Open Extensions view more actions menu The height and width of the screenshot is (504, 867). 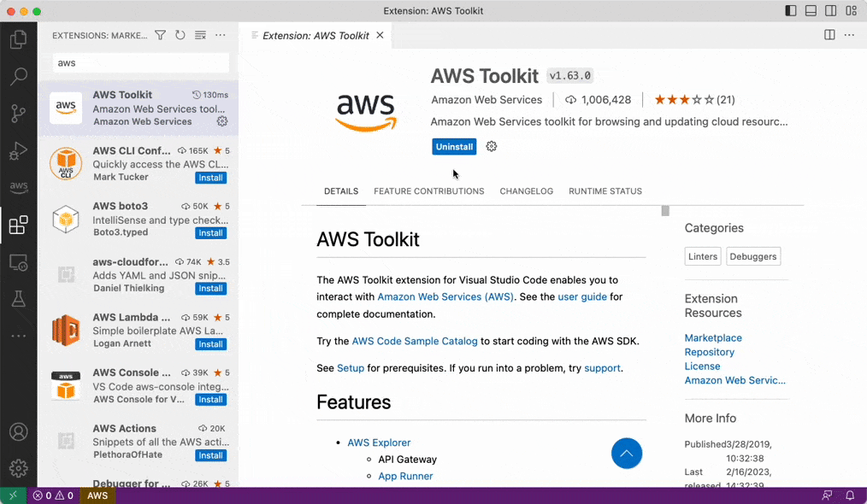pyautogui.click(x=221, y=35)
